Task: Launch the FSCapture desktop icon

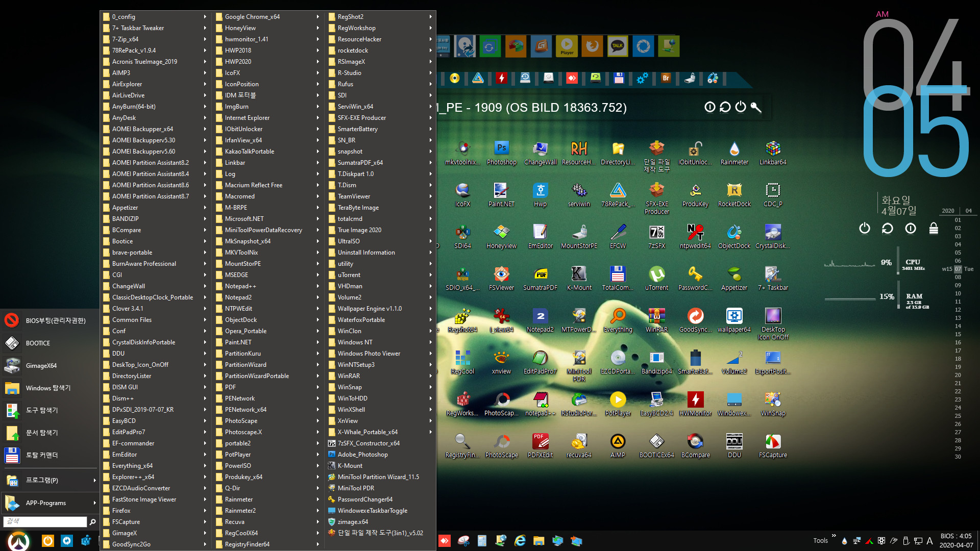Action: (x=773, y=446)
